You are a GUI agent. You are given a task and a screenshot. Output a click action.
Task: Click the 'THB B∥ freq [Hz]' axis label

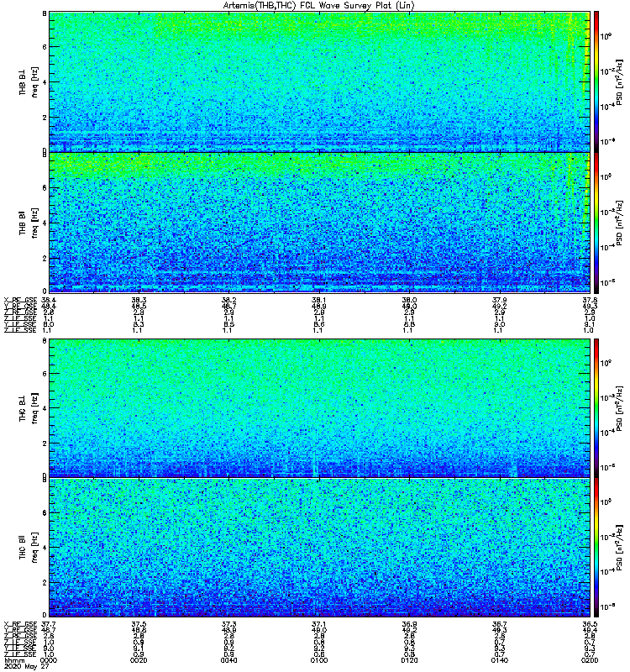coord(29,223)
